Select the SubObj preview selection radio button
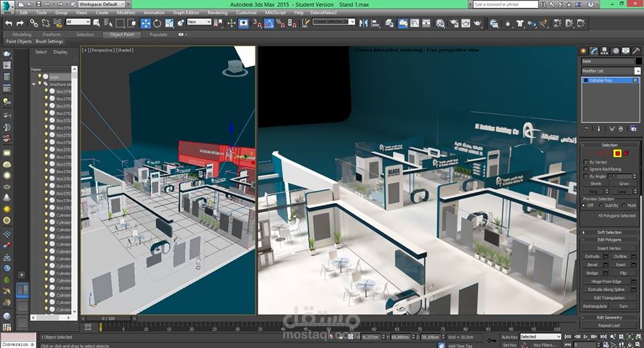Image resolution: width=644 pixels, height=348 pixels. (601, 206)
